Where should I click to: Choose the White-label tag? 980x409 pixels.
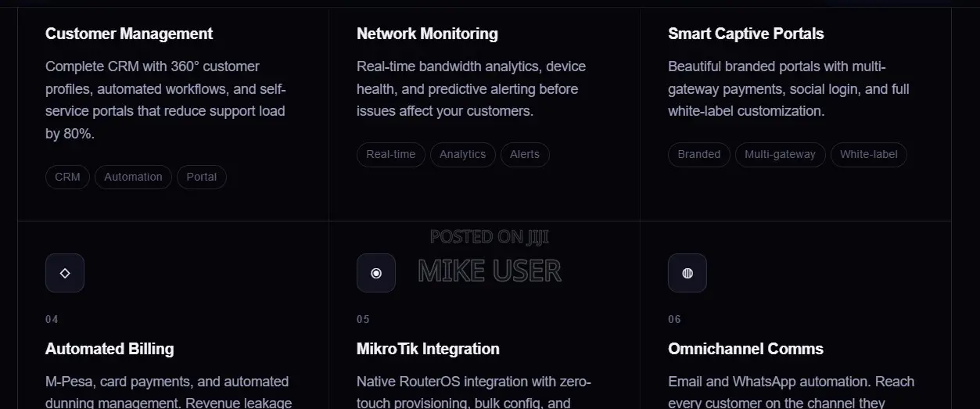pos(869,154)
